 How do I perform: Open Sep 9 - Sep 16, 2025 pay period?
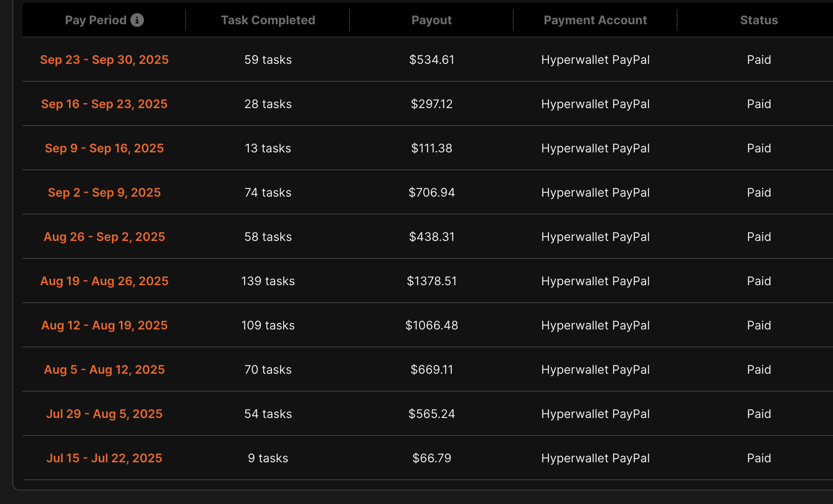pos(104,148)
